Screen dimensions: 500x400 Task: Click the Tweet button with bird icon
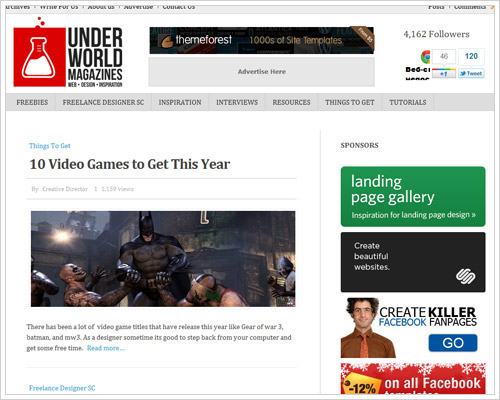point(471,74)
